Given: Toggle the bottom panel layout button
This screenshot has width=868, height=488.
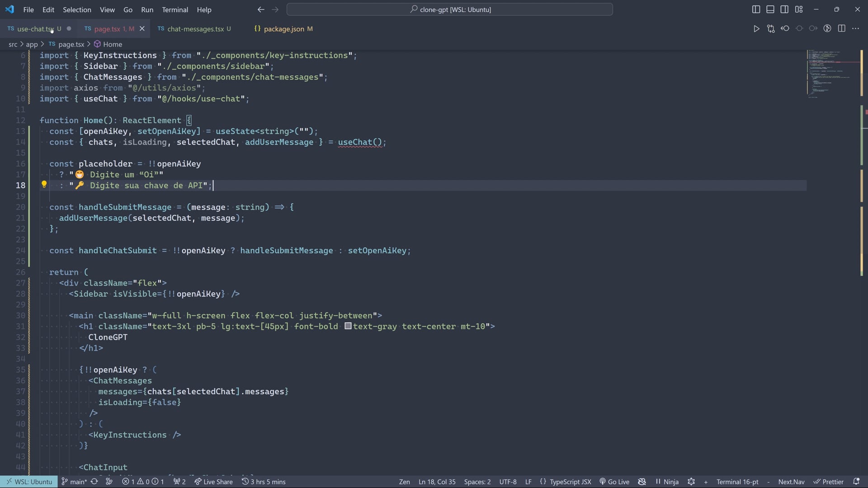Looking at the screenshot, I should 770,9.
